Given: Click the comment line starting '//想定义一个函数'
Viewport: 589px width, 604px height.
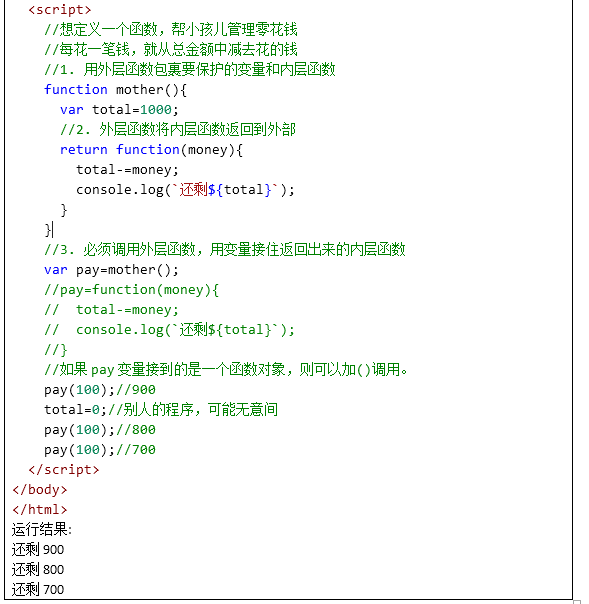Looking at the screenshot, I should tap(171, 29).
